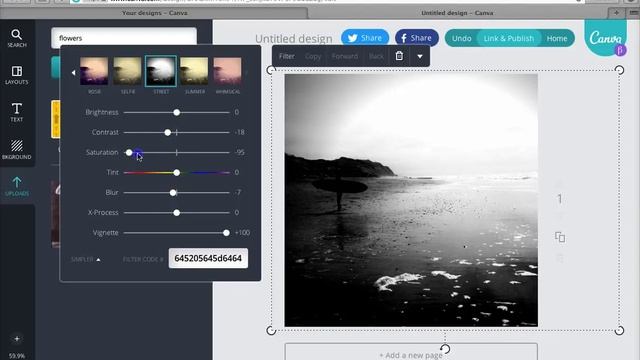The height and width of the screenshot is (360, 640).
Task: Switch to Your designs – Canva tab
Action: [x=155, y=13]
